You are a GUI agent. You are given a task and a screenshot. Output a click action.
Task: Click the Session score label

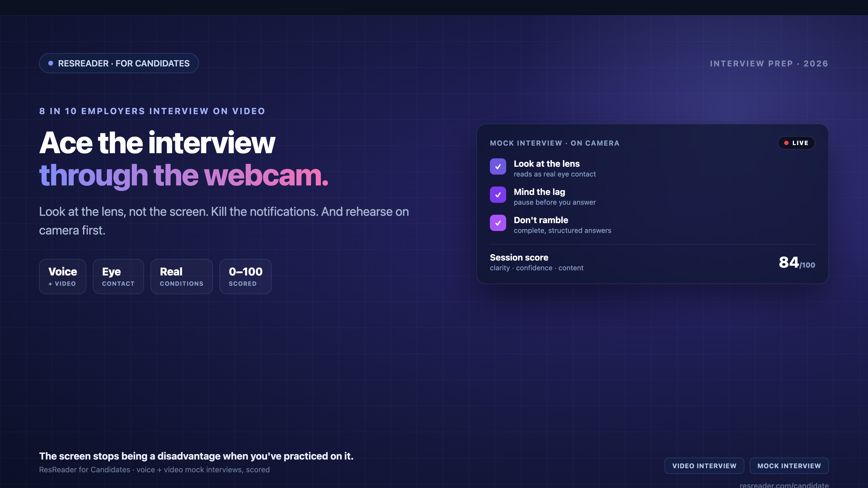519,257
